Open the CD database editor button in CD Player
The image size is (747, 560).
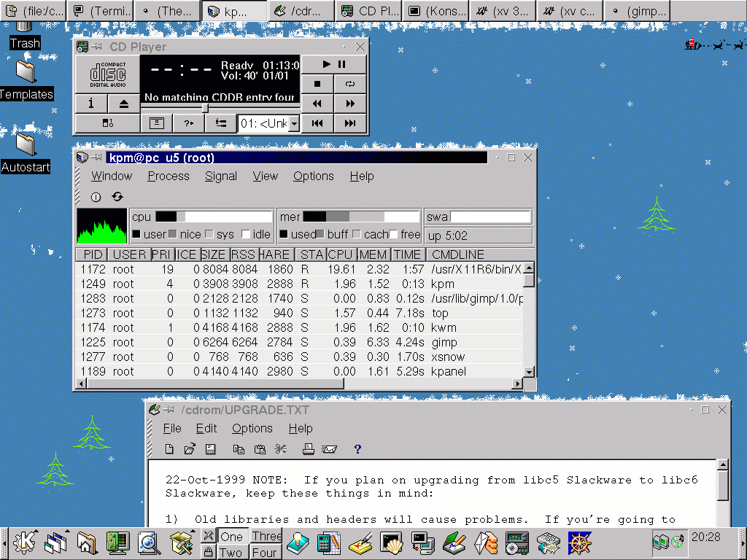(x=156, y=123)
